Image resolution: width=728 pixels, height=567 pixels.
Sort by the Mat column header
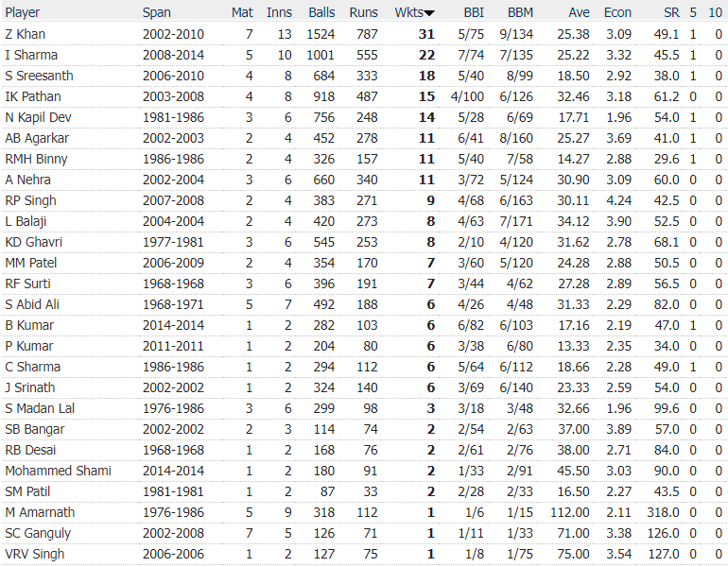point(242,12)
